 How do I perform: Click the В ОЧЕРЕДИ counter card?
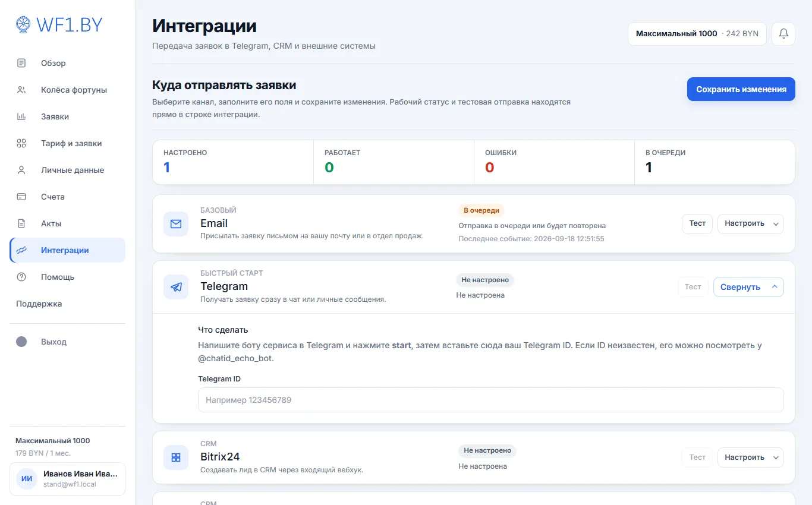coord(715,162)
